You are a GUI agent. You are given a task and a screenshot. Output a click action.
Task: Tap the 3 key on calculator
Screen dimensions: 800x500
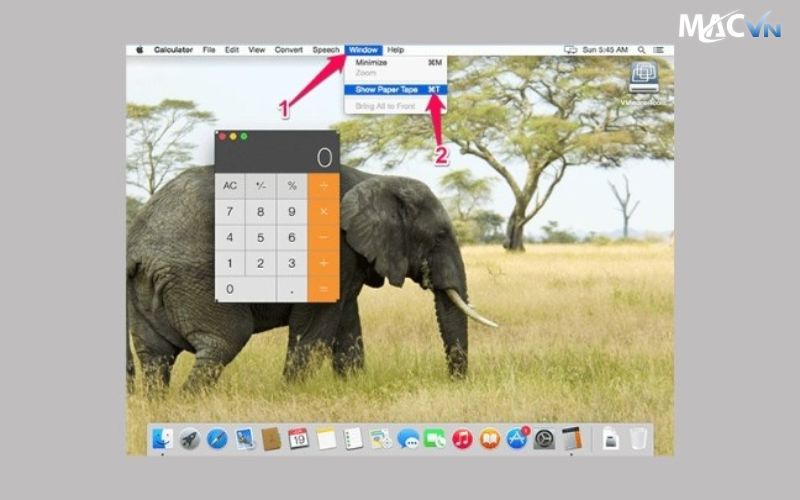coord(292,263)
